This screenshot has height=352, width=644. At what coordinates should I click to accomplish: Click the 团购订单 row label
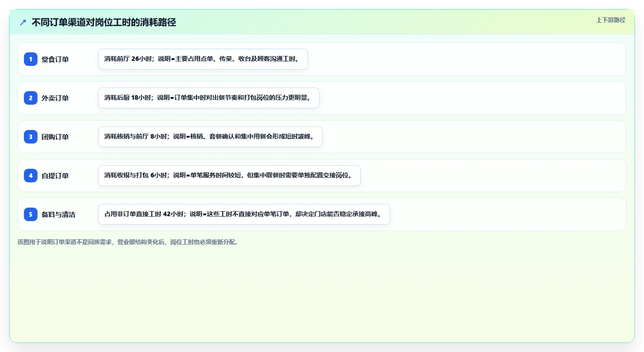[x=55, y=137]
